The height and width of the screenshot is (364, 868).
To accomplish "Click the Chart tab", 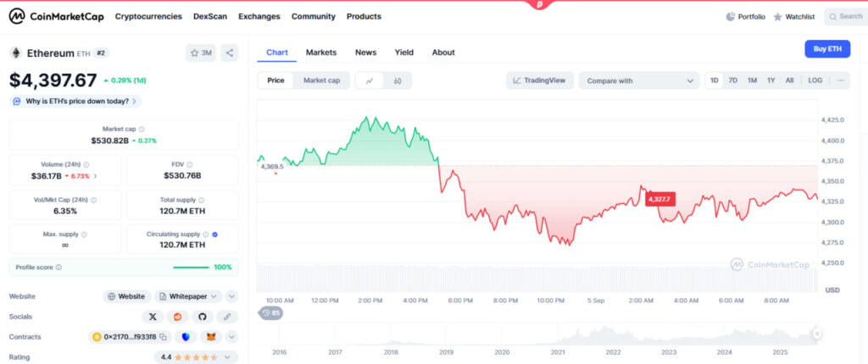I will coord(277,52).
